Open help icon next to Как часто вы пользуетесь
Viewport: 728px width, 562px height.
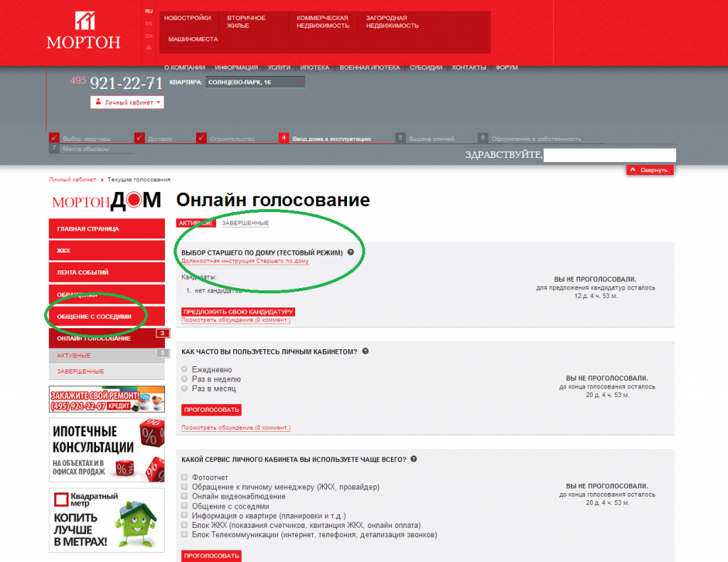(x=365, y=351)
